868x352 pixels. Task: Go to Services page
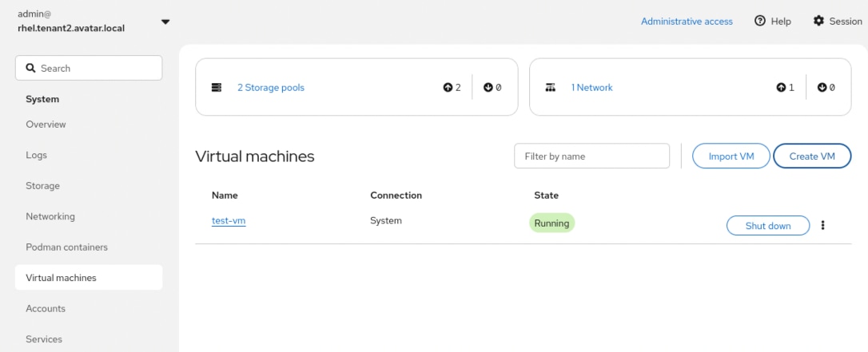point(44,338)
